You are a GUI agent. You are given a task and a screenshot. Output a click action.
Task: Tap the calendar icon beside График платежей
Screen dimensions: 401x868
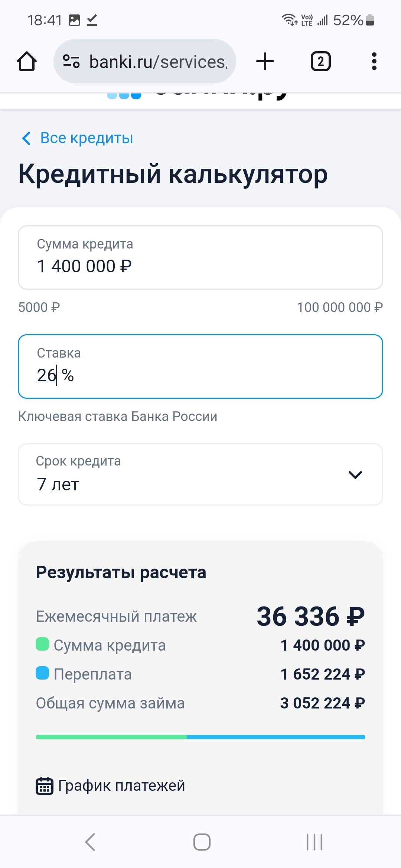coord(45,786)
